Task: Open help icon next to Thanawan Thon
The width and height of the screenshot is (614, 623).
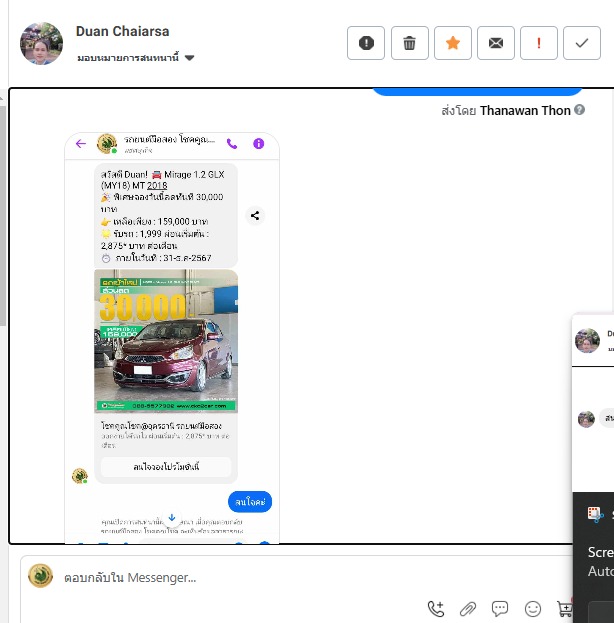Action: pyautogui.click(x=579, y=110)
